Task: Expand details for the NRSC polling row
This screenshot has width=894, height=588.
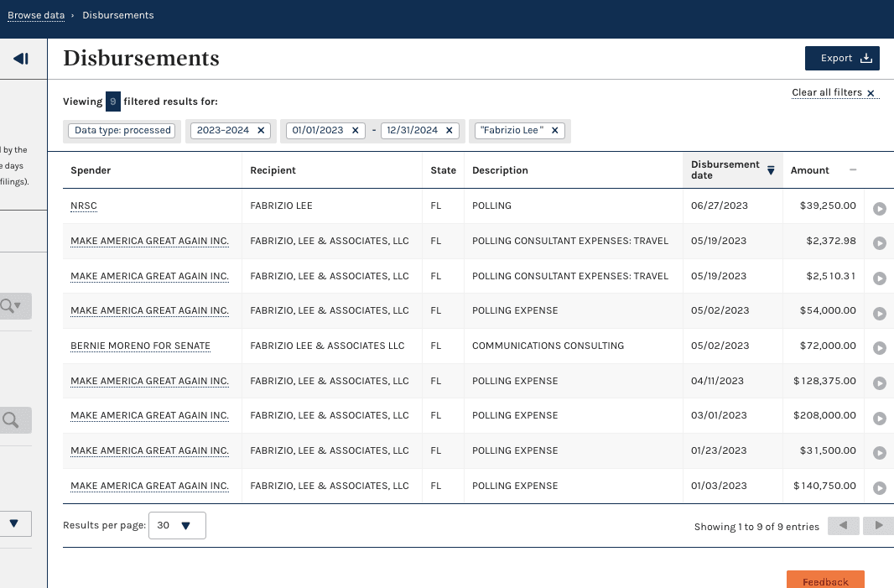Action: click(x=879, y=208)
